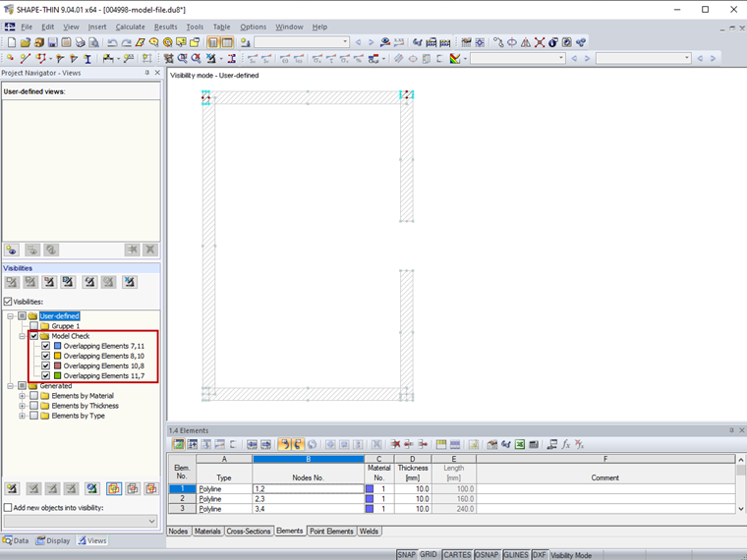Toggle the OSNAP status bar button
Viewport: 747px width, 560px height.
(487, 555)
